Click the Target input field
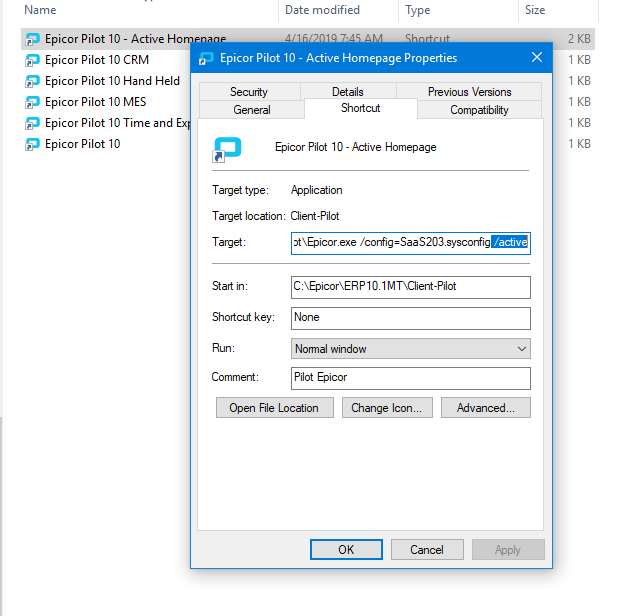Image resolution: width=631 pixels, height=616 pixels. (410, 243)
